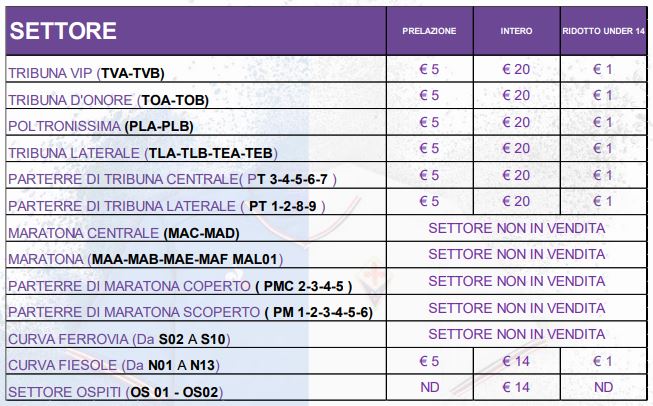Click SETTORE NON IN VENDITA for Maratona Centrale
Viewport: 653px width, 406px height.
tap(517, 228)
